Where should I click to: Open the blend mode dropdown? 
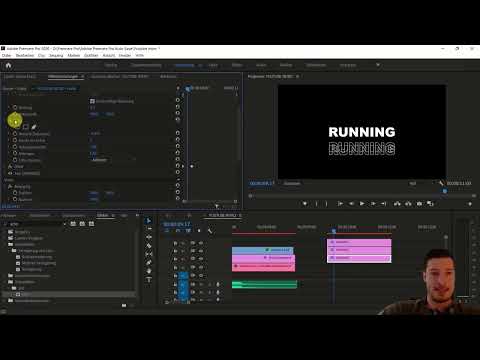coord(113,160)
